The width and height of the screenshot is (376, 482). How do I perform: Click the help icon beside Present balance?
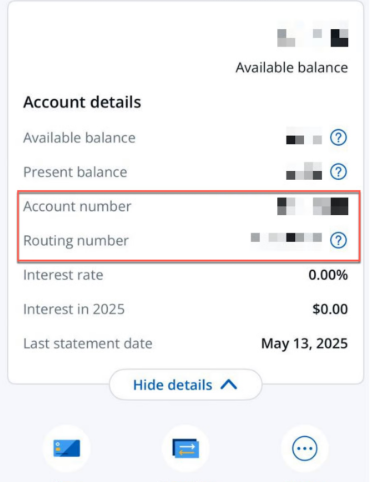[x=338, y=172]
